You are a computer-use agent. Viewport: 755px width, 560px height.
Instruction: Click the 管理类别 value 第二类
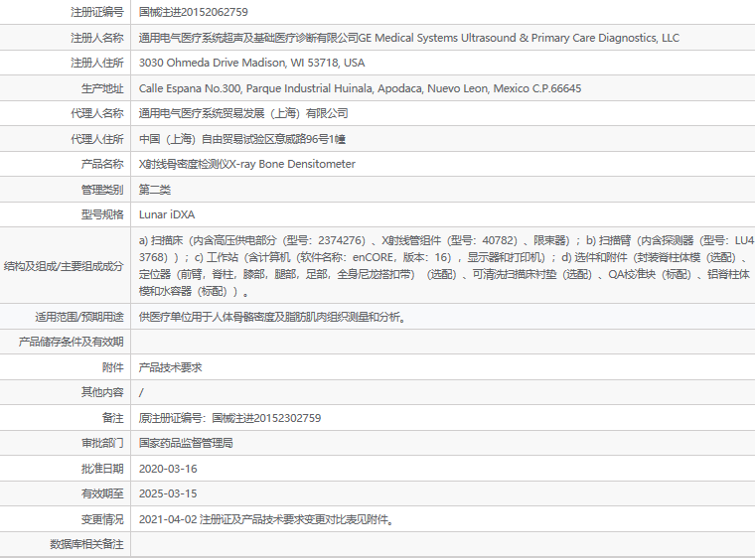[155, 189]
